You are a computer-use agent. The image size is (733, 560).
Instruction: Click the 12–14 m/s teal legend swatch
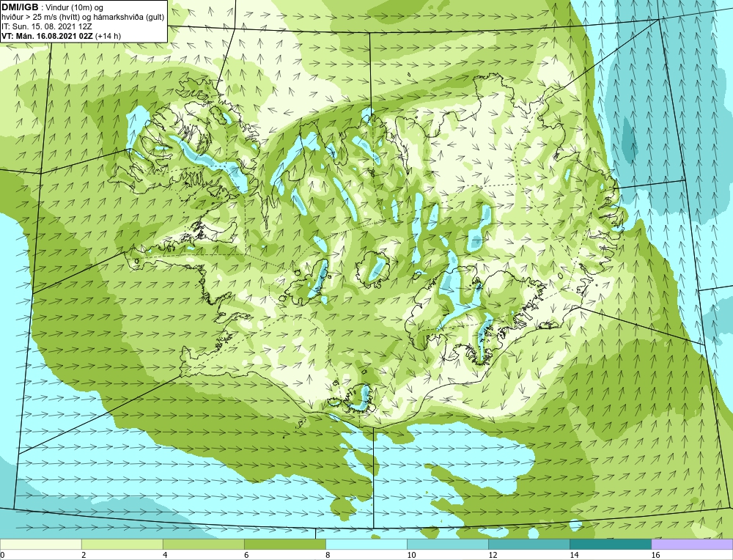point(528,544)
